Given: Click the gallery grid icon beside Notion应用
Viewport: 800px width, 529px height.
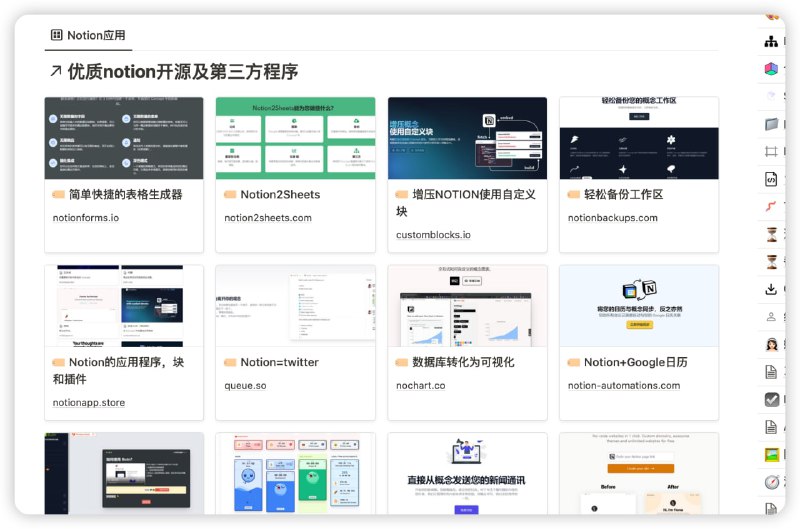Looking at the screenshot, I should pyautogui.click(x=56, y=35).
